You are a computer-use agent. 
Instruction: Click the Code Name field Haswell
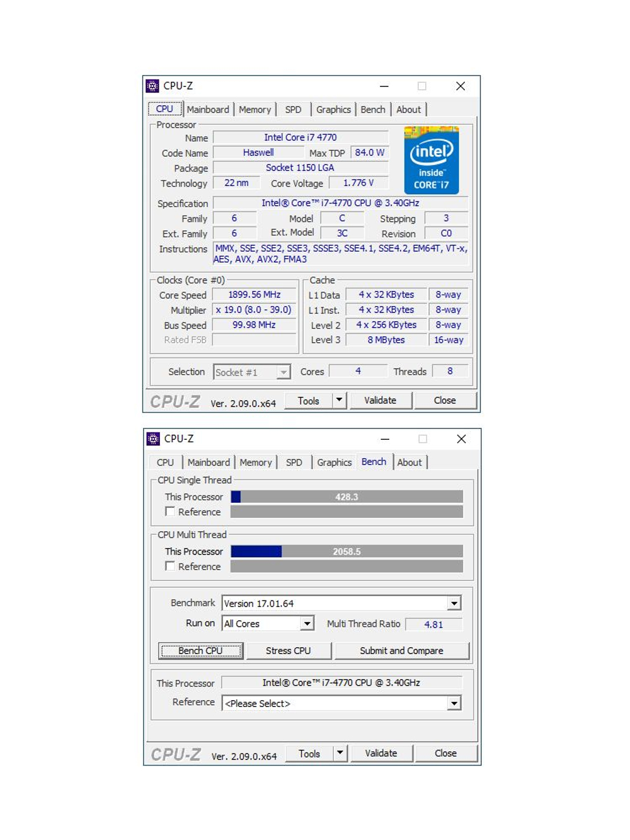(x=258, y=152)
